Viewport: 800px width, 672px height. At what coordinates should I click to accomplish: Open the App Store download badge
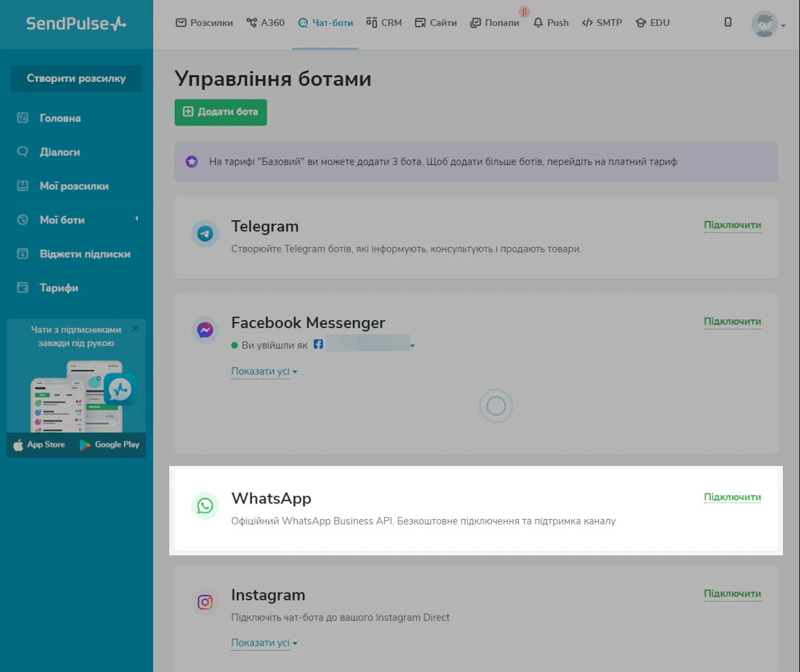coord(40,445)
